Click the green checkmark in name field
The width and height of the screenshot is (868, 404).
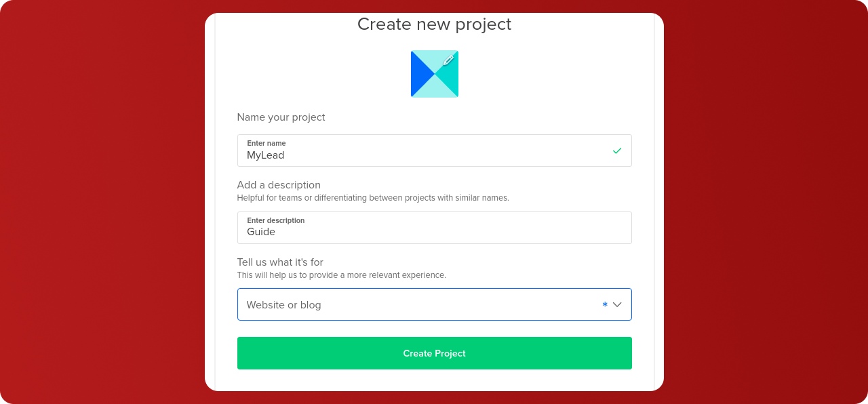[617, 150]
